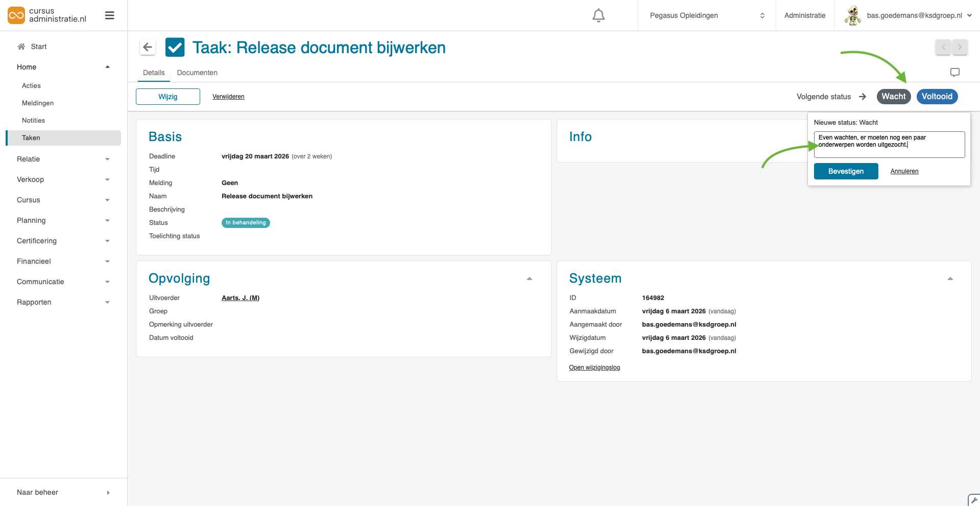Click the cursusadministratie.nl logo

(x=47, y=15)
